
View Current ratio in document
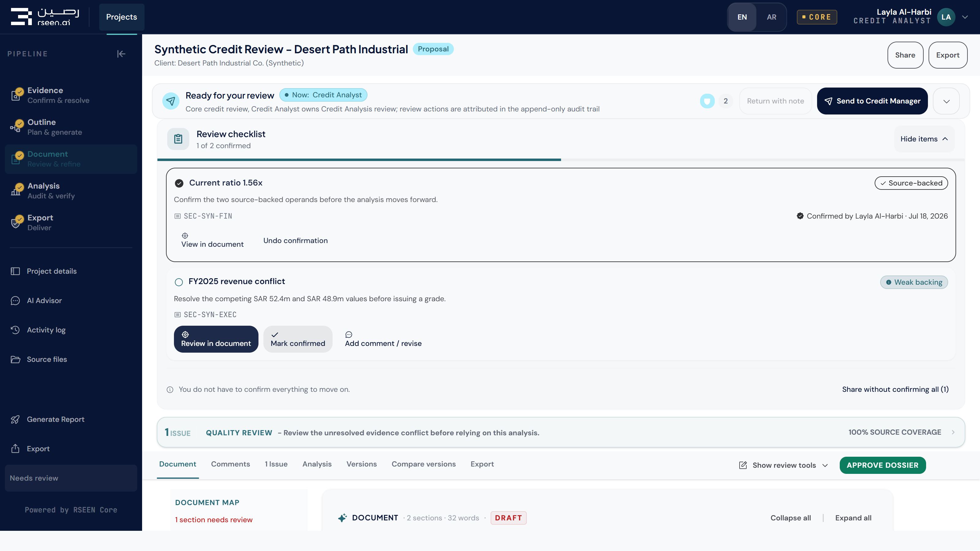click(x=212, y=241)
